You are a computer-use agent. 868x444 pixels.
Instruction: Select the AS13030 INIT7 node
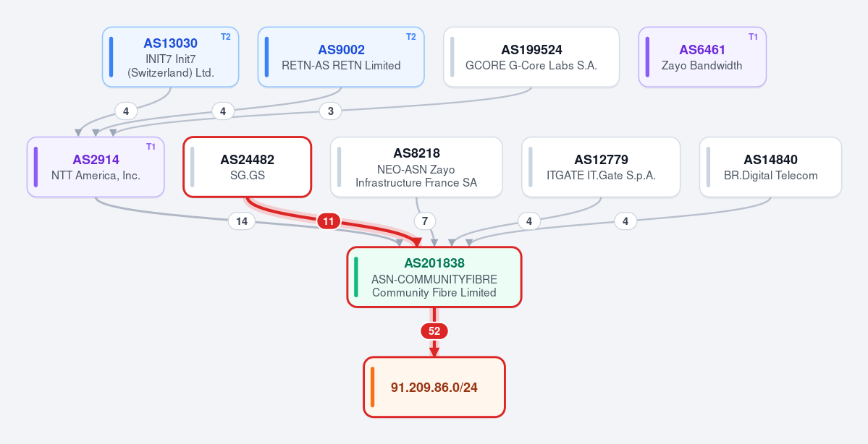coord(171,57)
